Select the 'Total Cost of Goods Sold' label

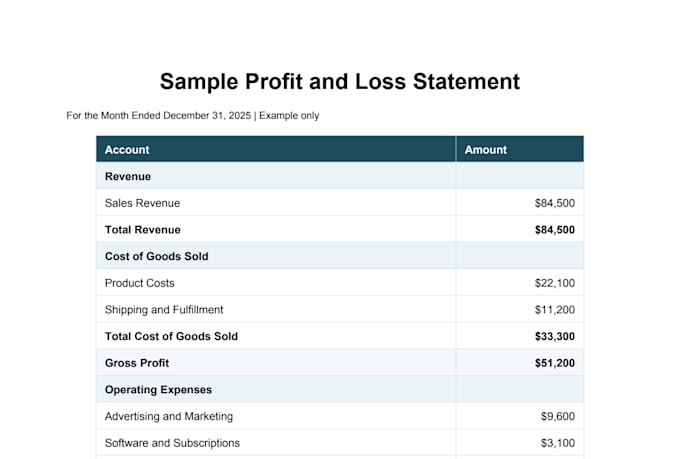[171, 336]
